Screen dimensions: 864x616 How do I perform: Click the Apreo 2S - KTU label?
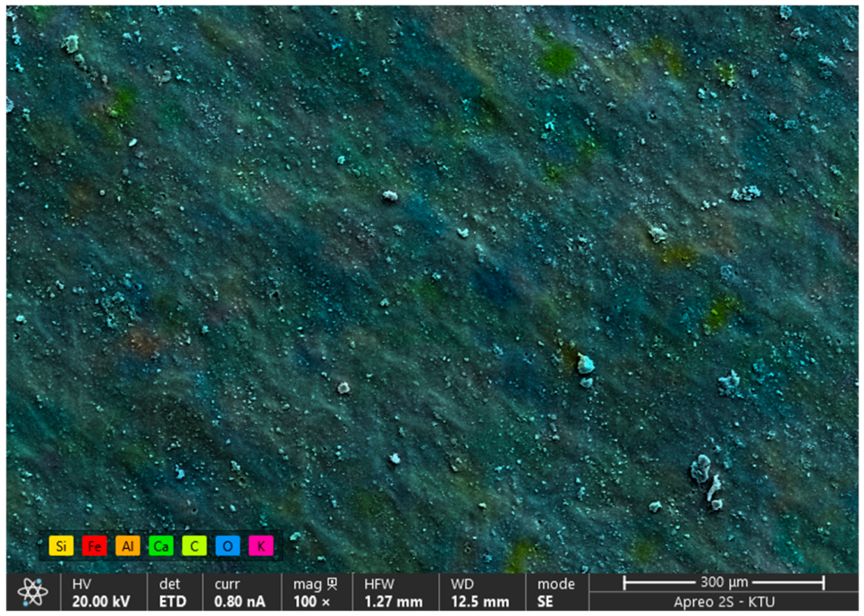tap(724, 602)
